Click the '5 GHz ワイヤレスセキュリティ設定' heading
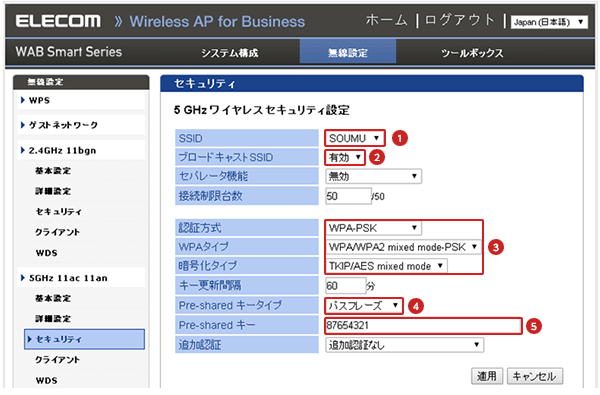Screen dimensions: 600x395 pos(261,110)
